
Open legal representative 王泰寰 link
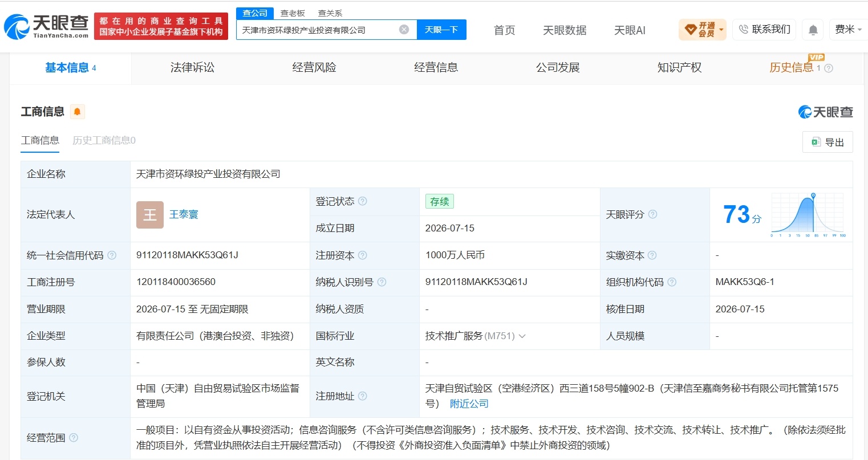click(184, 214)
